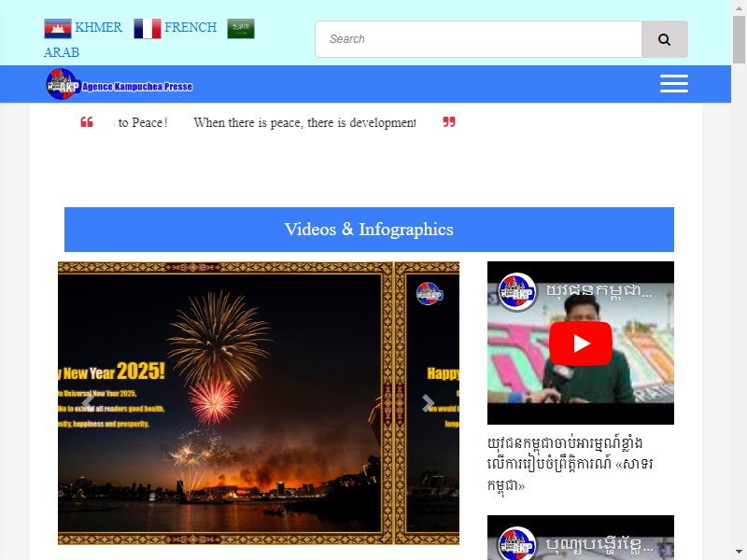
Task: Open the second YouTube video thumbnail
Action: coord(580,538)
